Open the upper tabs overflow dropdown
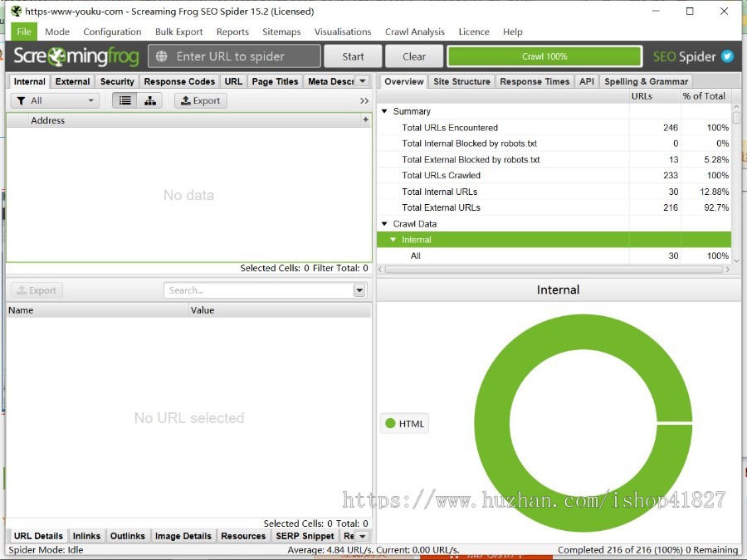The image size is (747, 560). tap(363, 81)
